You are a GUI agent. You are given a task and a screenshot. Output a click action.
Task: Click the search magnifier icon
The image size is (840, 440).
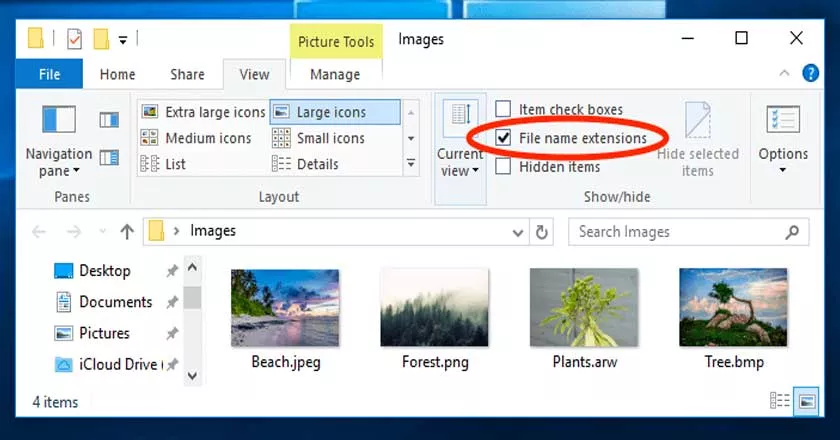792,232
